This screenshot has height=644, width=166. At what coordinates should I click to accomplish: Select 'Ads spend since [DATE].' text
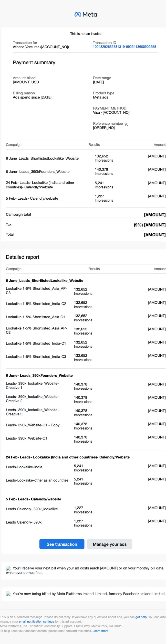click(33, 97)
